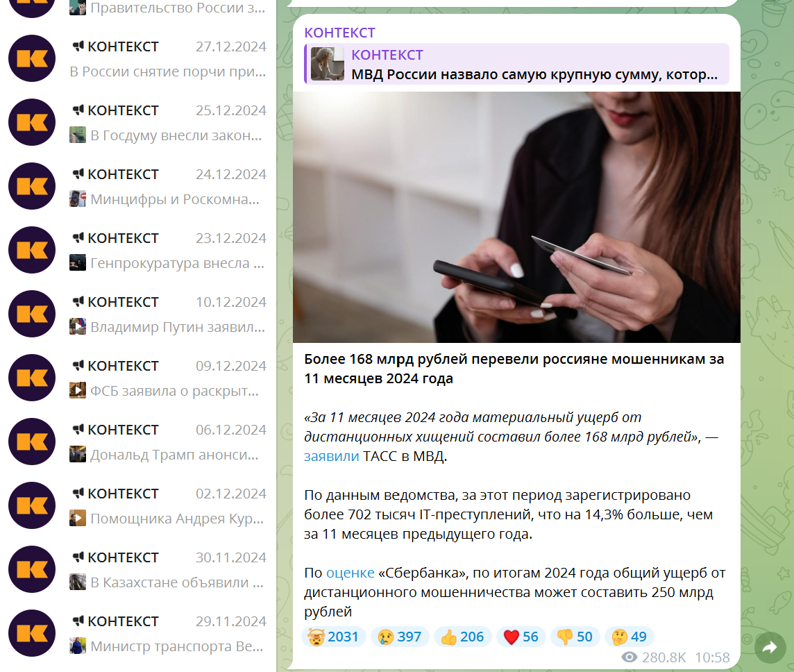Click the post views eye icon
794x672 pixels.
click(629, 657)
